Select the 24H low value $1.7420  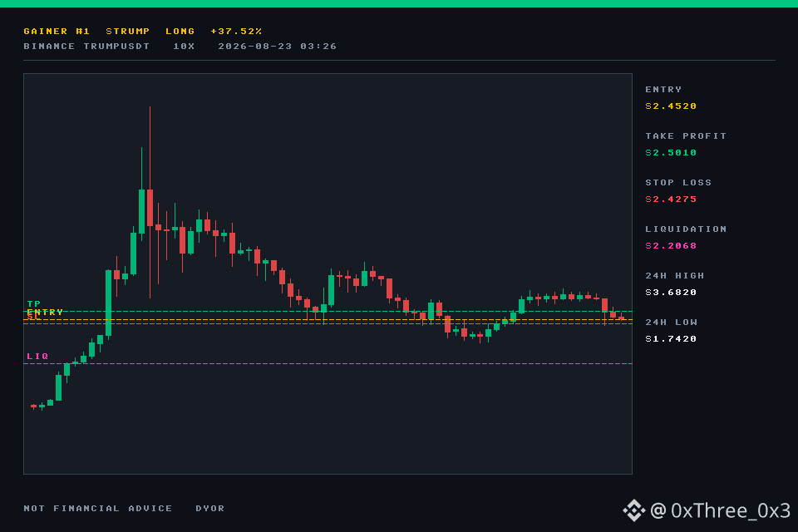tap(671, 339)
